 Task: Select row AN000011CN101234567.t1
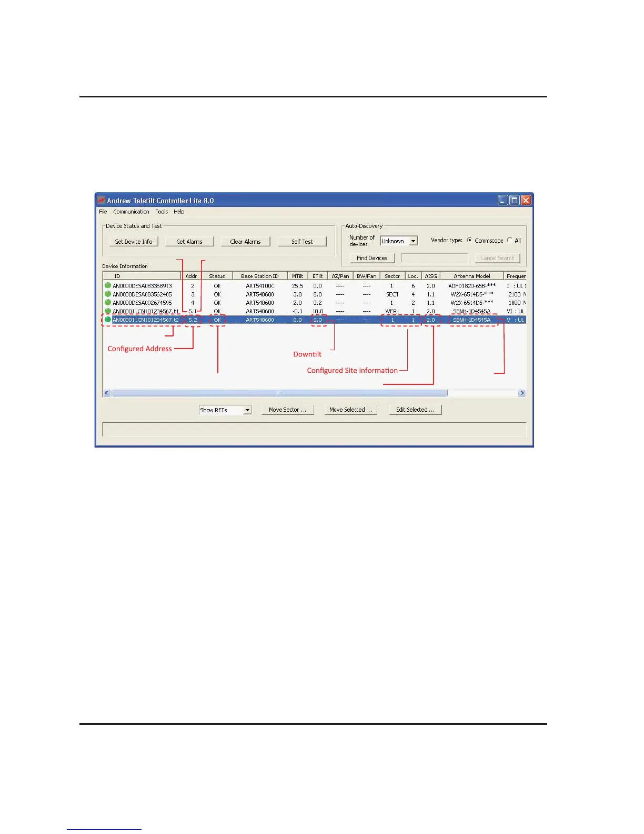click(x=315, y=311)
